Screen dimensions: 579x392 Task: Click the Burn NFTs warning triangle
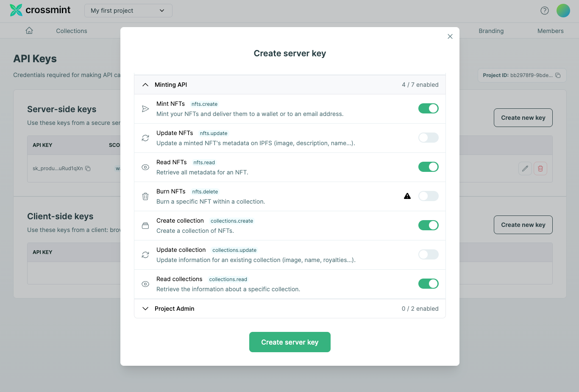pyautogui.click(x=407, y=196)
